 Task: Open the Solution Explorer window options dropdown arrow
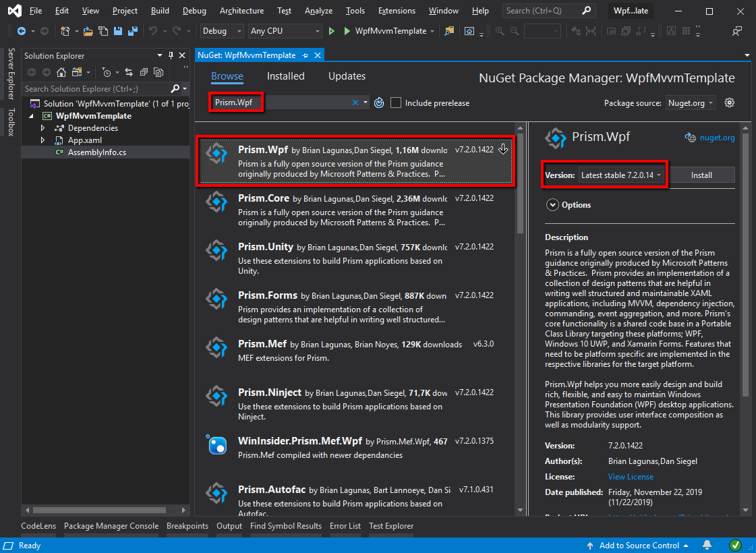click(160, 55)
